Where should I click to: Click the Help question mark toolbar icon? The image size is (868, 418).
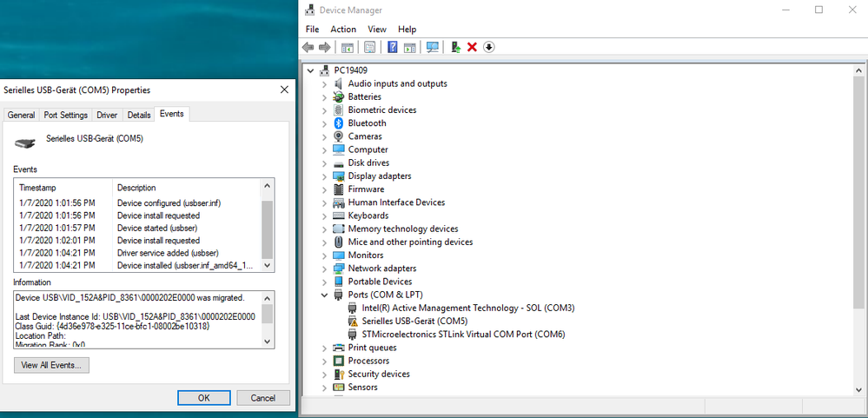[393, 47]
